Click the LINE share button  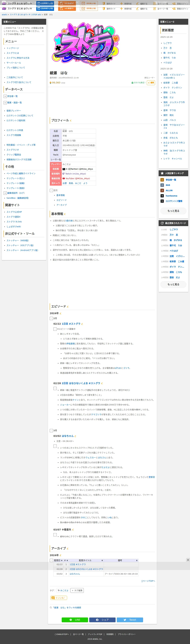[x=75, y=620]
